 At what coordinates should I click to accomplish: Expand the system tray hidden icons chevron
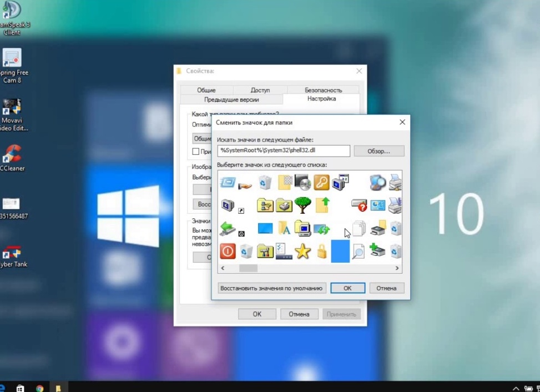tap(516, 388)
